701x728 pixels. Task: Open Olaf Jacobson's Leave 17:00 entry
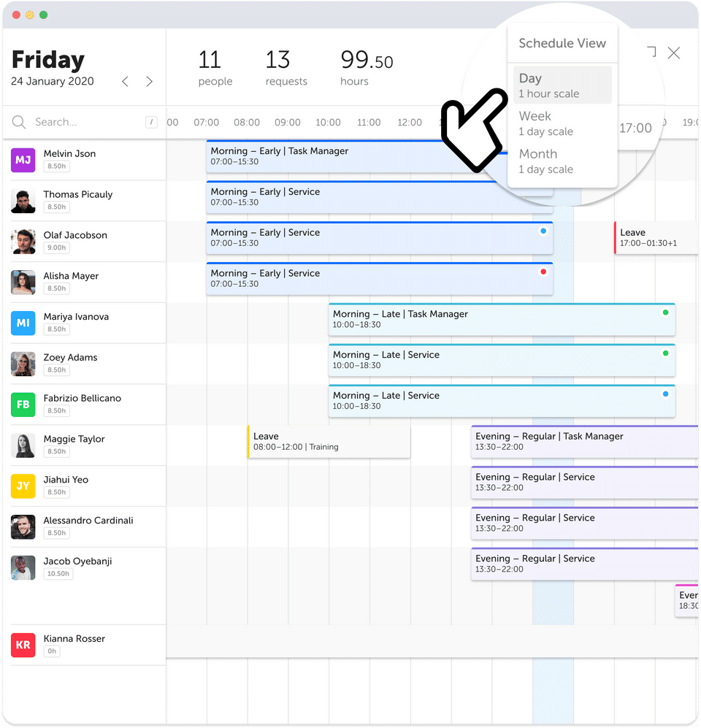point(656,237)
